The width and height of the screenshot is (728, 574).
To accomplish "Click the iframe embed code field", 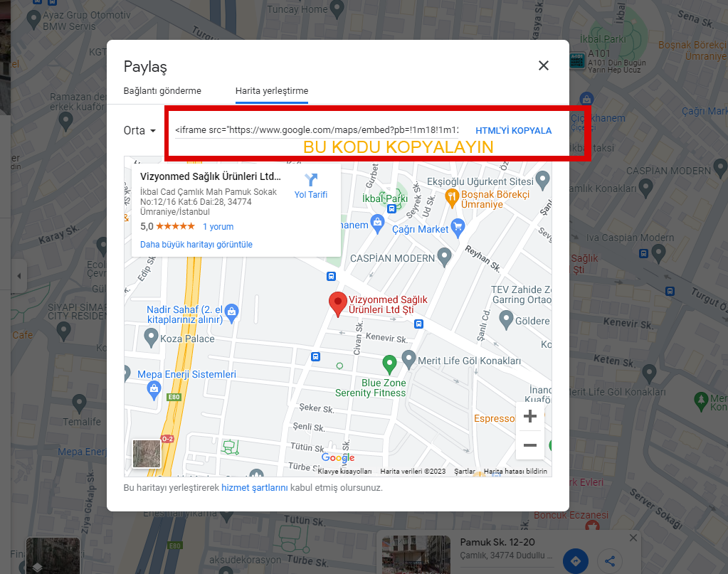I will [x=317, y=130].
